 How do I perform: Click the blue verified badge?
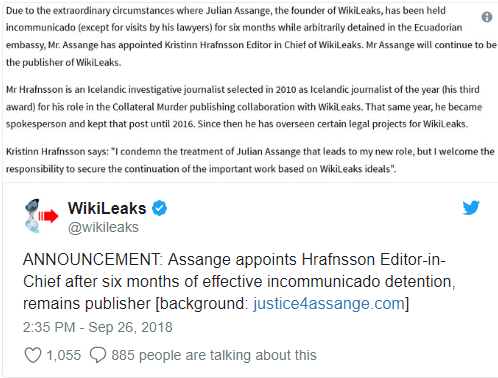[159, 208]
